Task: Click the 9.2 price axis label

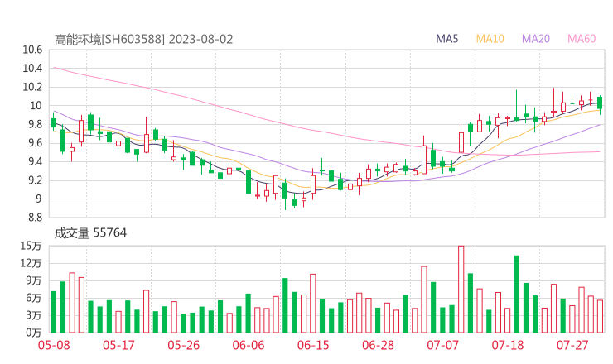Action: click(x=35, y=180)
